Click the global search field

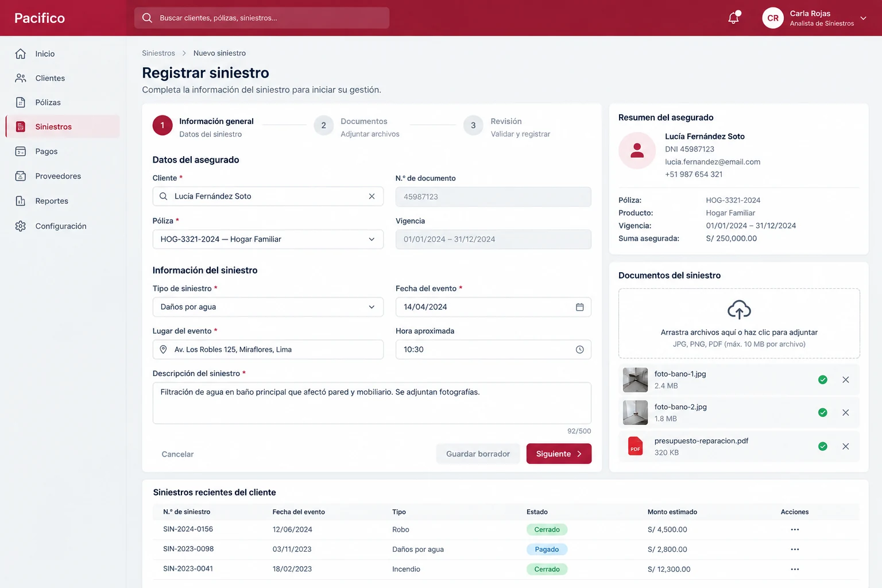(x=262, y=18)
